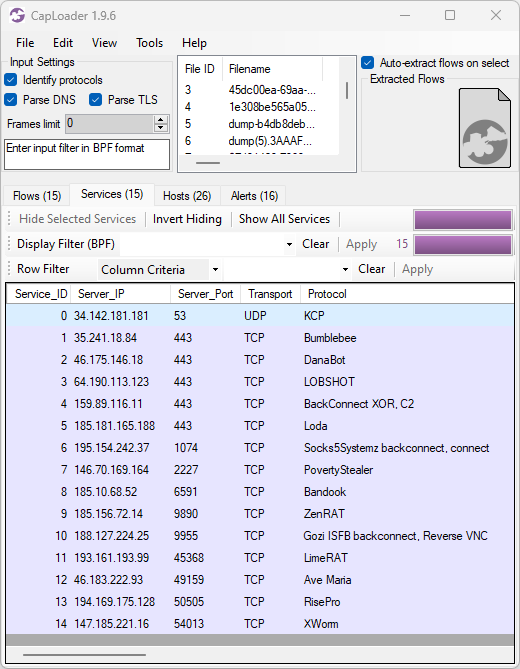Disable the Parse DNS checkbox
The height and width of the screenshot is (669, 520).
11,100
